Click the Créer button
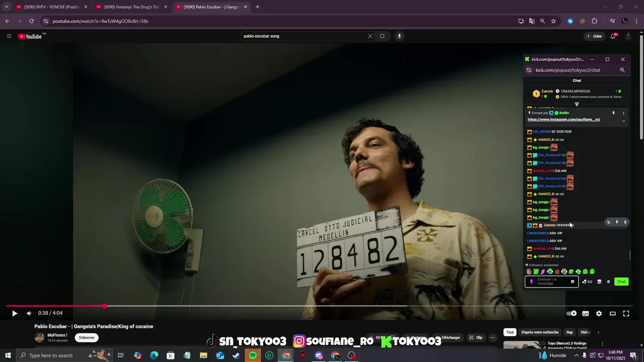Viewport: 644px width, 362px height. tap(594, 36)
